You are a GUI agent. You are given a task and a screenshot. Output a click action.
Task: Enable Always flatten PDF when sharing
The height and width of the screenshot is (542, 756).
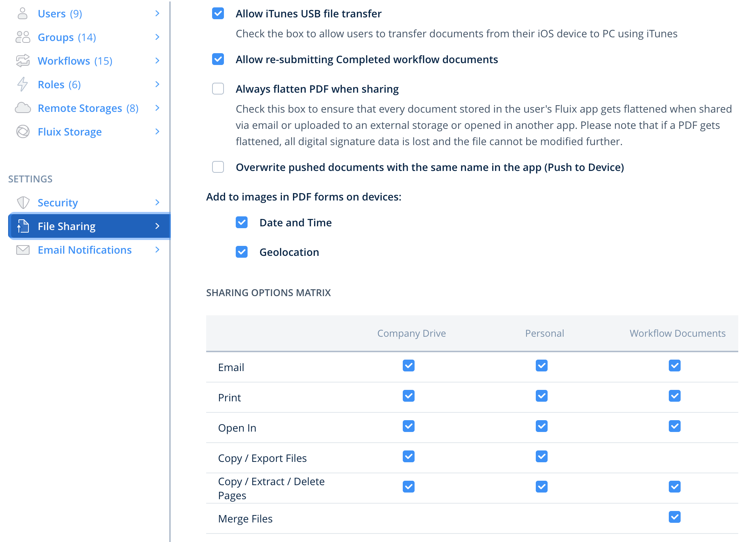[218, 89]
